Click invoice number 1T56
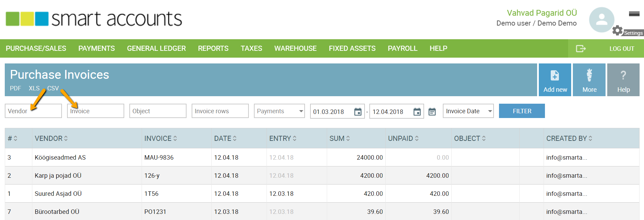Screen dimensions: 644x220 coord(151,194)
